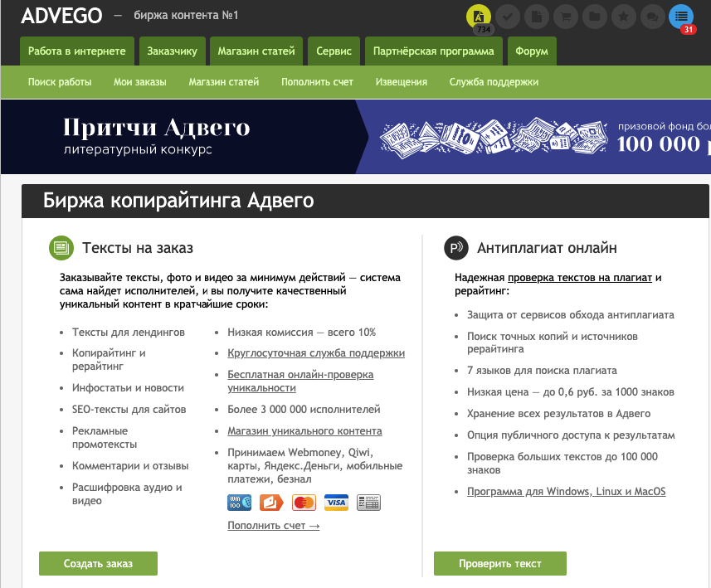Follow 'Бесплатная онлайн-проверка уникальности' link
This screenshot has width=711, height=588.
click(x=300, y=381)
